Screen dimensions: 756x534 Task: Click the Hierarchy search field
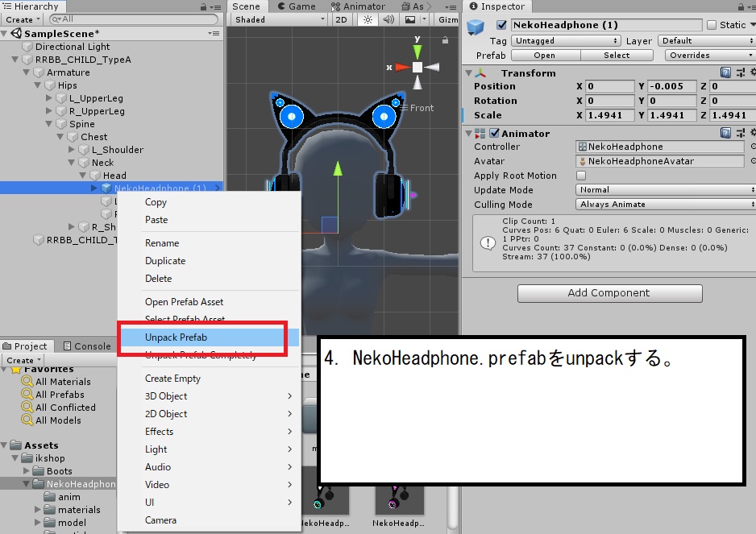(134, 19)
